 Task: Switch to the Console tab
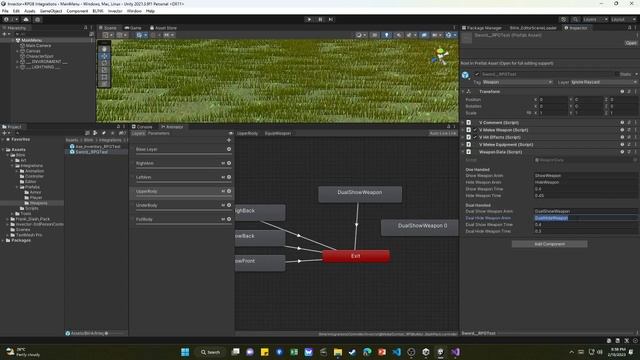(142, 127)
